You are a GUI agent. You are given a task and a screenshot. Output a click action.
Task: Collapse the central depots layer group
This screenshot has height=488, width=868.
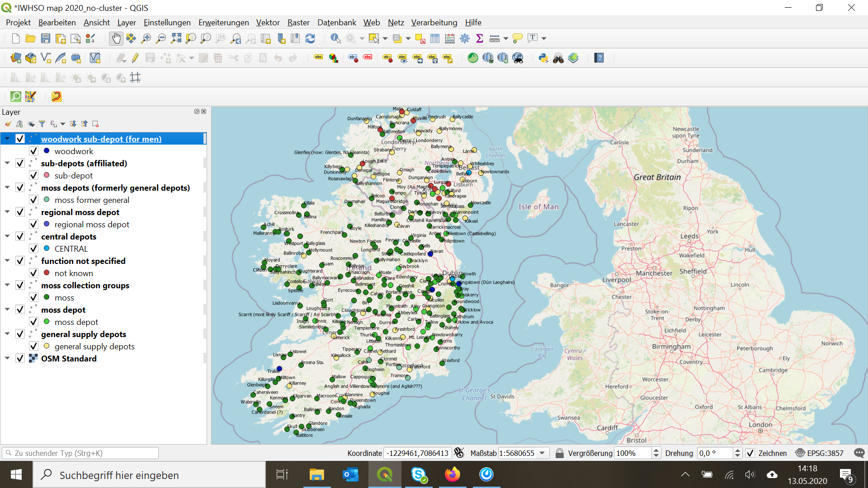pos(7,236)
